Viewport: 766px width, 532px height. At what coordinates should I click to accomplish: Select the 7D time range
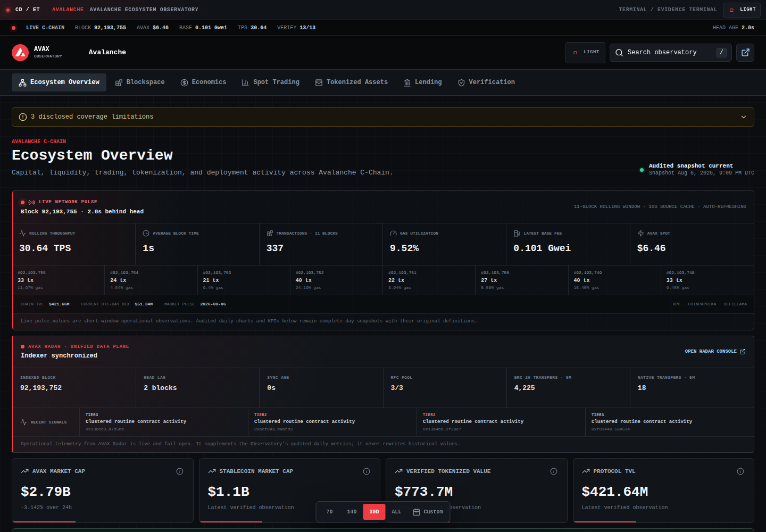pyautogui.click(x=329, y=512)
